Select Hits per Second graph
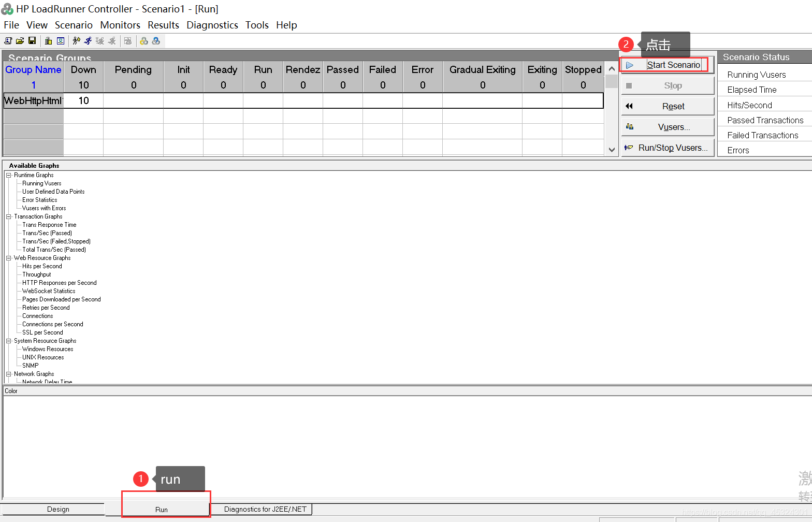The height and width of the screenshot is (522, 812). click(x=42, y=266)
